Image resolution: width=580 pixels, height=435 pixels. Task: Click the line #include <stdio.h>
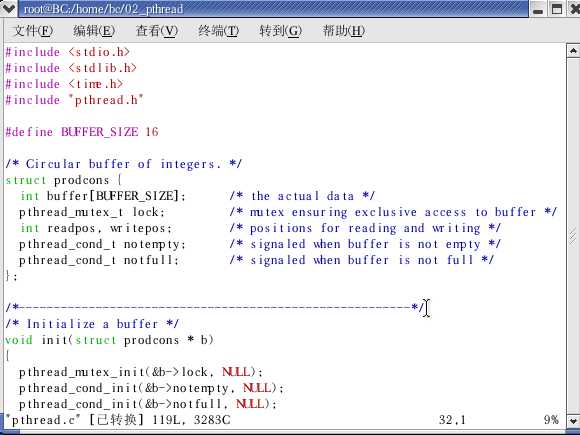tap(68, 52)
